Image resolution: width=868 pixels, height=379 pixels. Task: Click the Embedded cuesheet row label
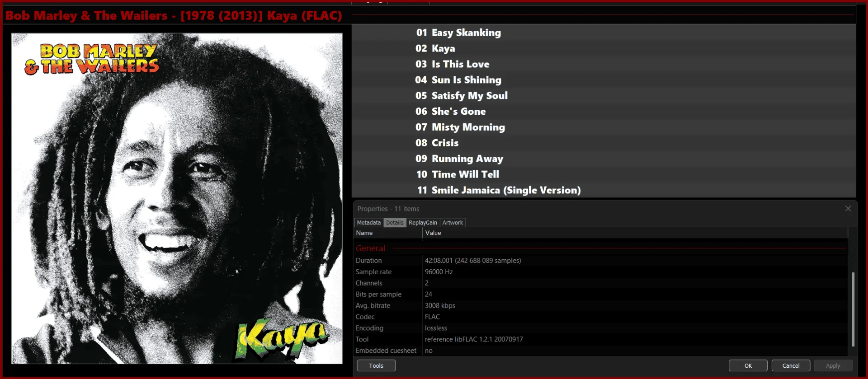pyautogui.click(x=386, y=351)
